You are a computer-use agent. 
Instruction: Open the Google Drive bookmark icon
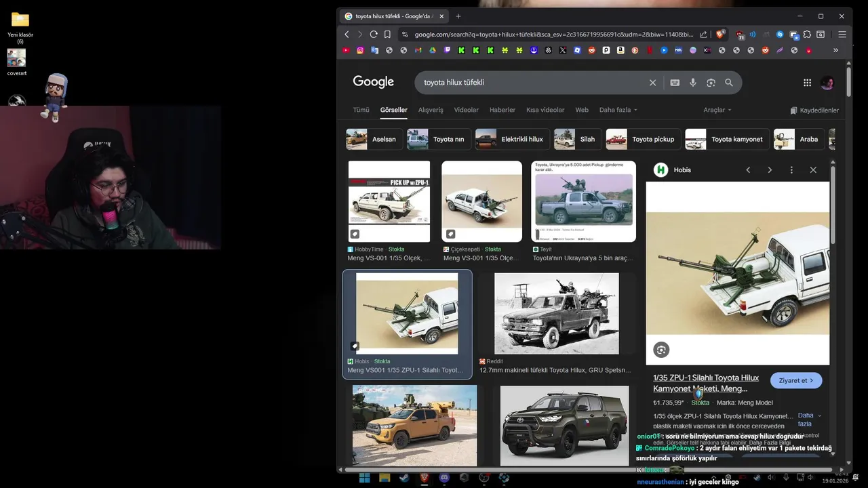pyautogui.click(x=433, y=50)
